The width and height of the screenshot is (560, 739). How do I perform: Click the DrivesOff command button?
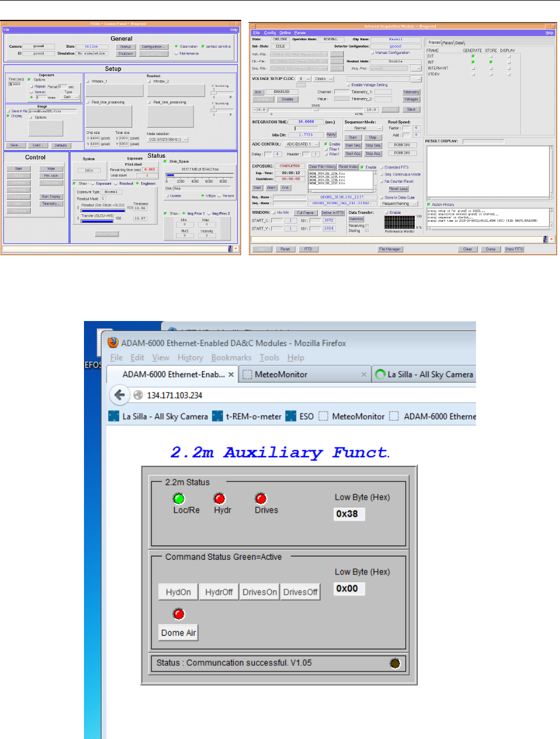[x=300, y=592]
